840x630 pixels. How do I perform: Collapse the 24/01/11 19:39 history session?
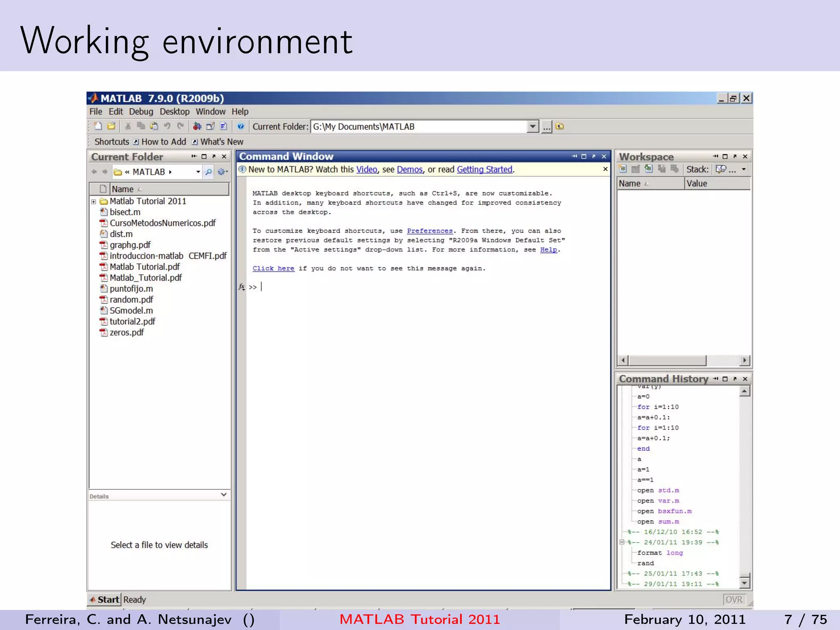(622, 542)
